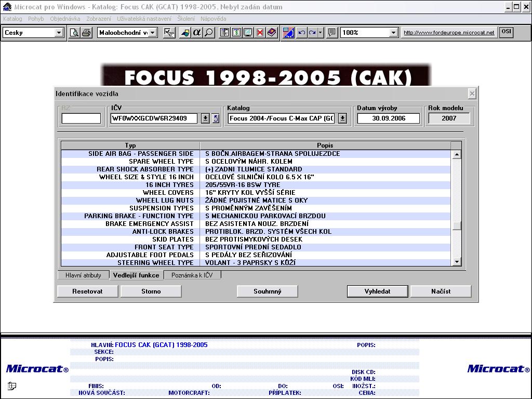Open the Zobrazení menu
Image resolution: width=532 pixels, height=399 pixels.
click(x=98, y=19)
